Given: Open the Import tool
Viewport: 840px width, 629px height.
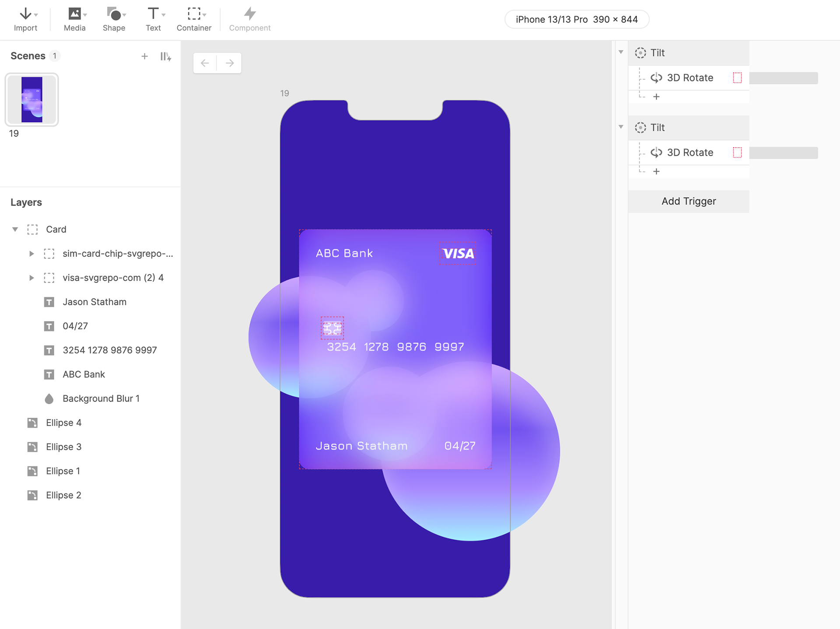Looking at the screenshot, I should click(x=25, y=19).
